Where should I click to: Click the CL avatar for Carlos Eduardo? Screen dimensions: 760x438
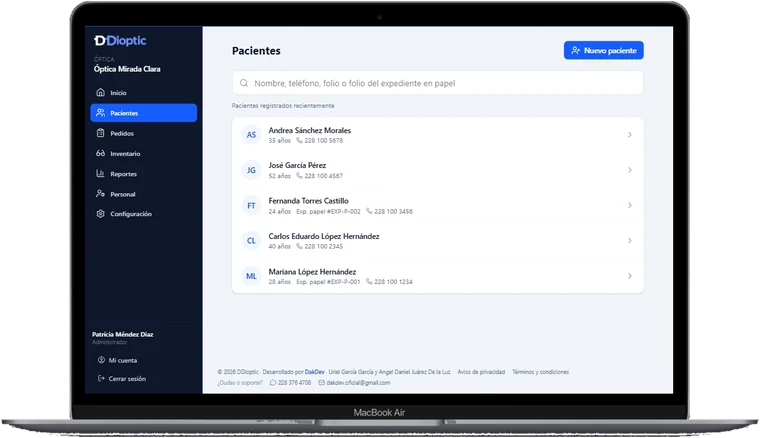pyautogui.click(x=251, y=240)
